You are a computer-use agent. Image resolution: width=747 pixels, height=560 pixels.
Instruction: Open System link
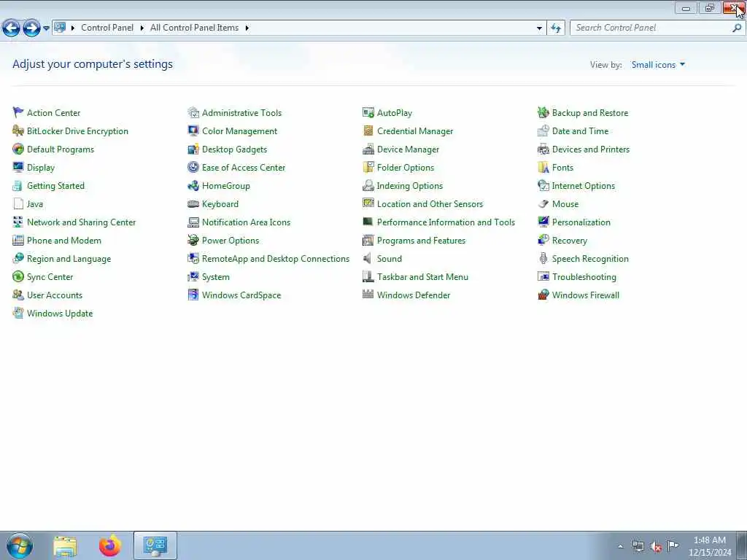point(216,276)
